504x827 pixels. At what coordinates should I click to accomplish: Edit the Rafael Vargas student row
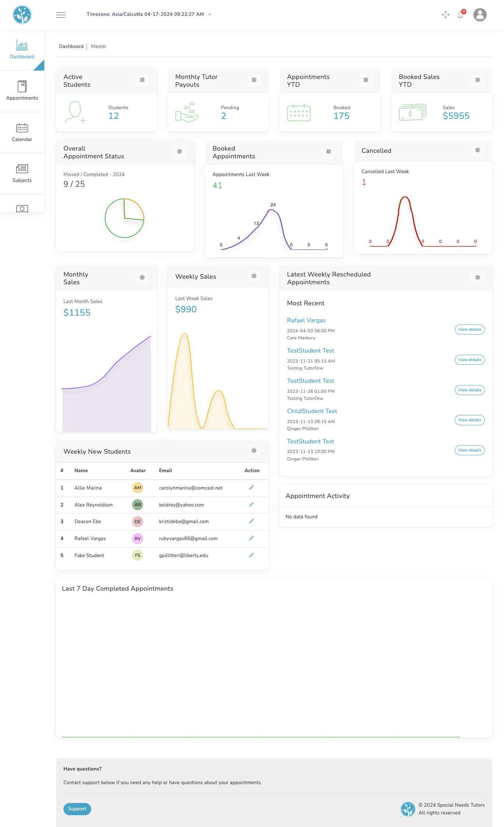(x=252, y=538)
